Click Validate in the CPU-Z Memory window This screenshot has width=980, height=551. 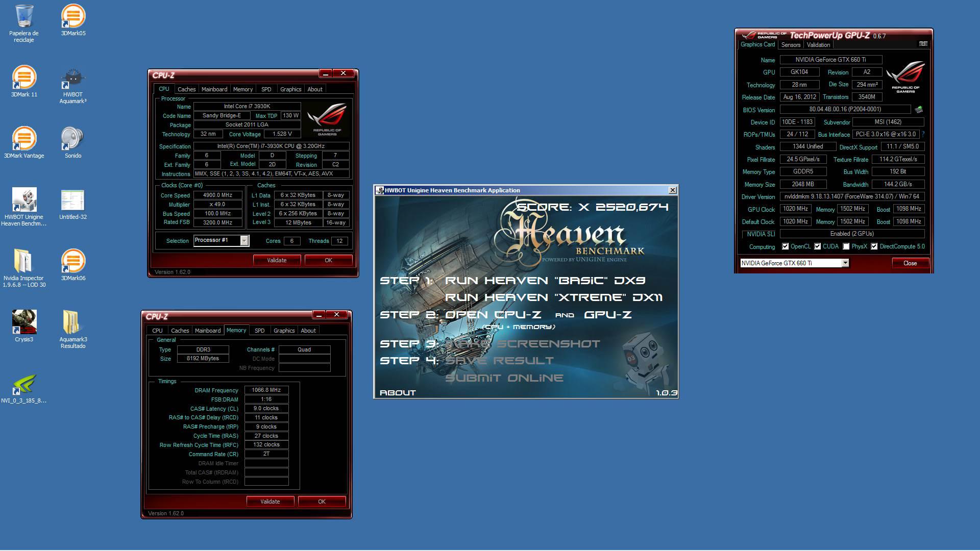tap(270, 502)
